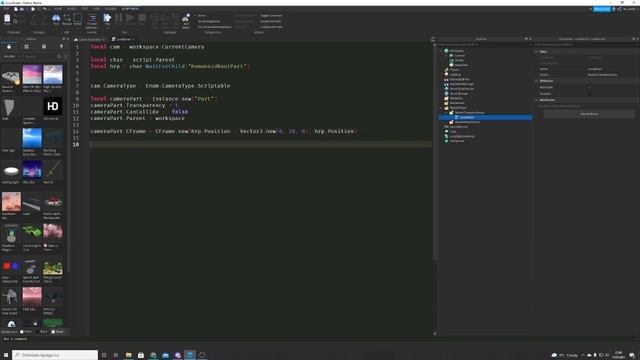Screen dimensions: 640x360
Task: Select Workspace in the Explorer tree
Action: tap(456, 51)
